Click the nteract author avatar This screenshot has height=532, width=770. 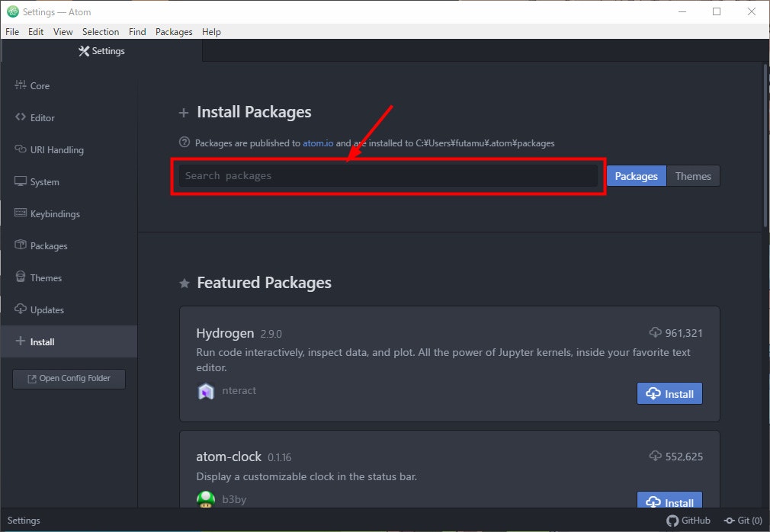(206, 391)
